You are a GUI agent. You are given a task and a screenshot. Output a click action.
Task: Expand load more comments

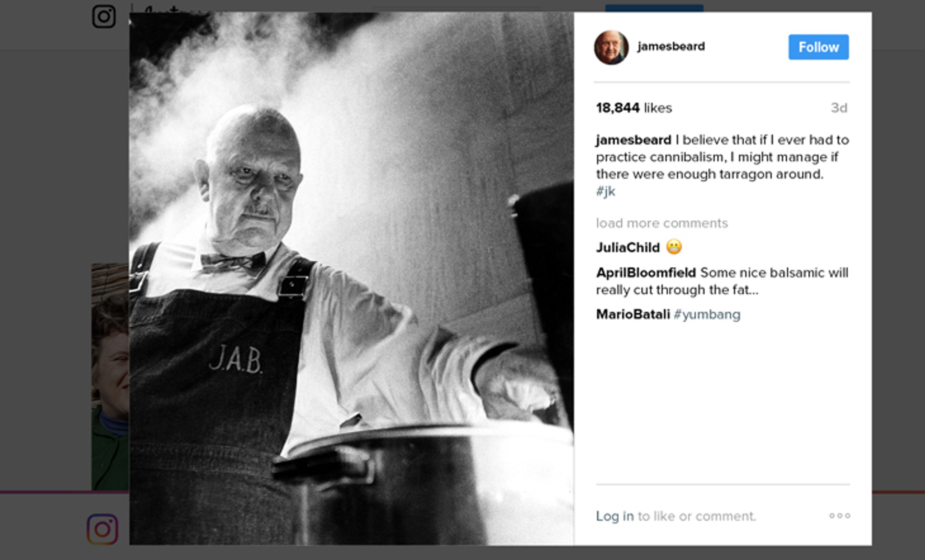(x=662, y=223)
